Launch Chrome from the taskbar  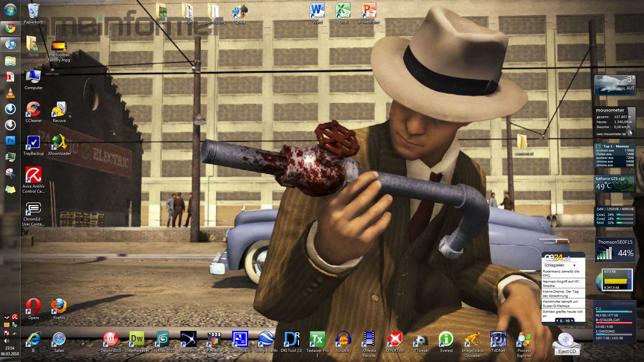(10, 28)
